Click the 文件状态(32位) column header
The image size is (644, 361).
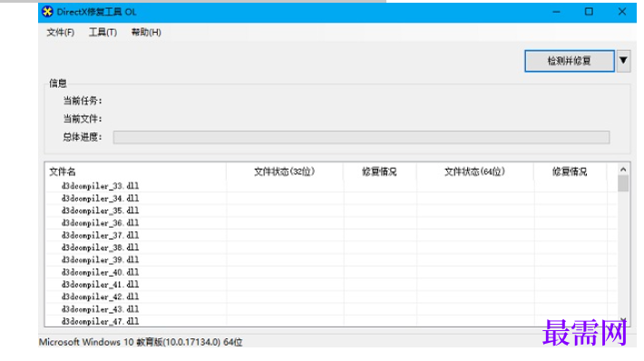coord(284,171)
